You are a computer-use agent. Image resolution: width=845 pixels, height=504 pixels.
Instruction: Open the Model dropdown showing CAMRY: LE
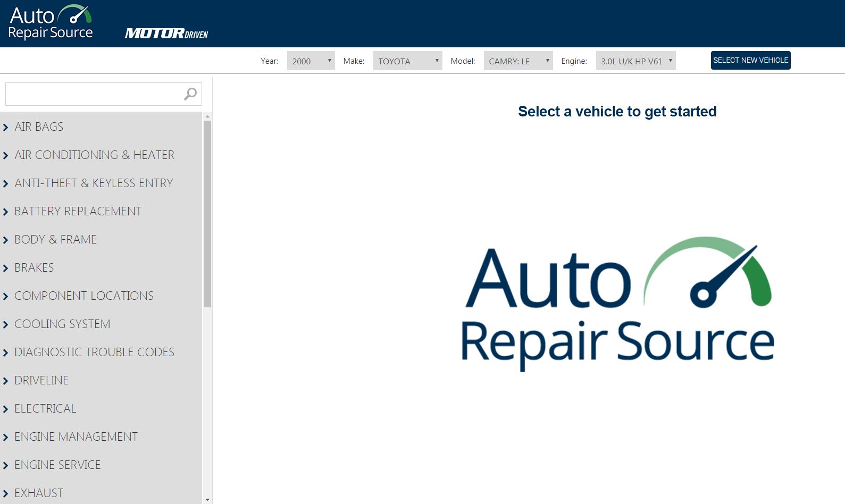click(x=518, y=61)
